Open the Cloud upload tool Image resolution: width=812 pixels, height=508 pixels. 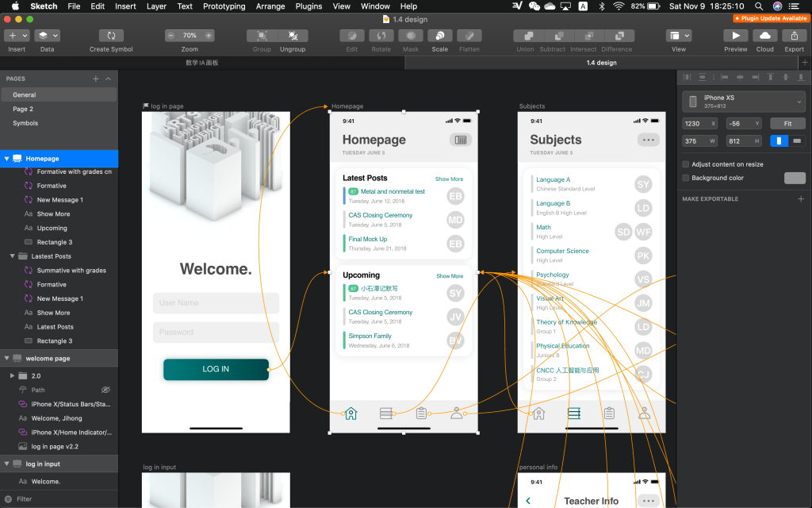click(764, 36)
